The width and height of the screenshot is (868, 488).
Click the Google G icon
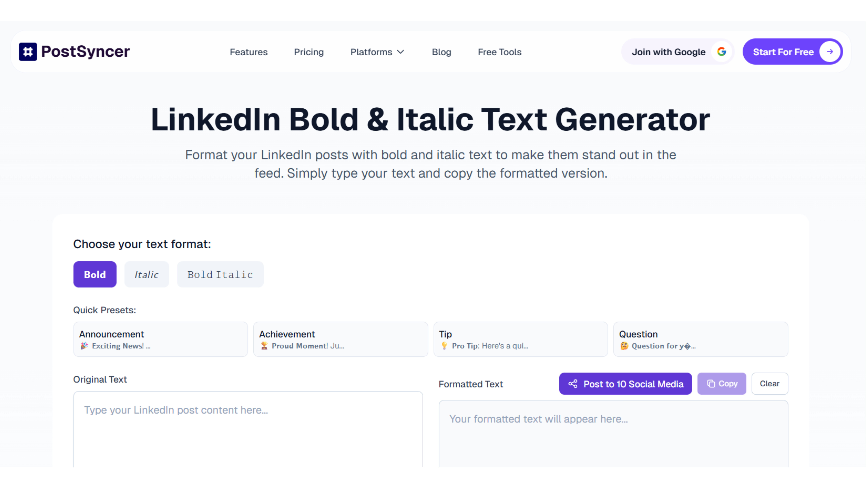[x=721, y=52]
